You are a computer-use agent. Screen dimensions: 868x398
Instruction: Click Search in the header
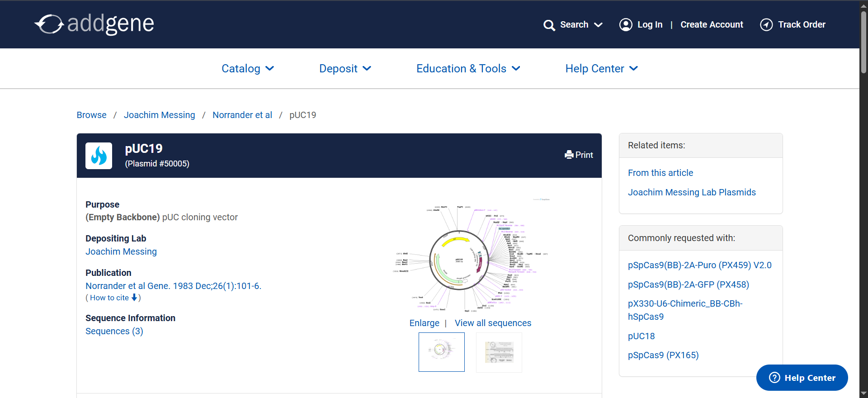pos(574,24)
